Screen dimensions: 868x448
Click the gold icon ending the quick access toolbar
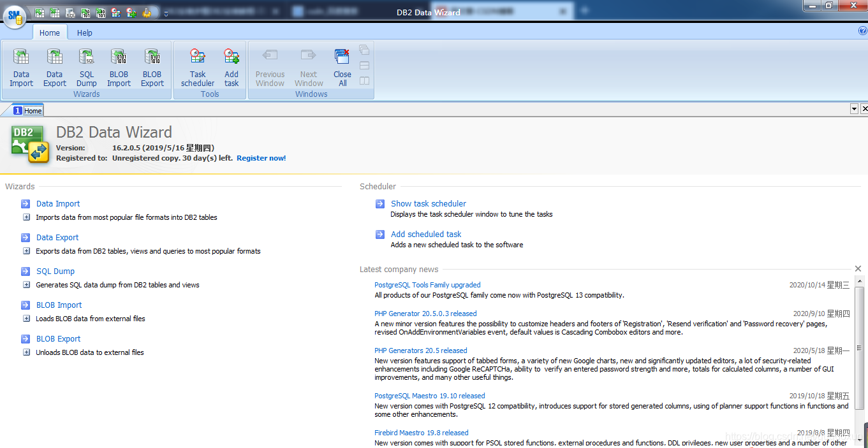[x=147, y=12]
